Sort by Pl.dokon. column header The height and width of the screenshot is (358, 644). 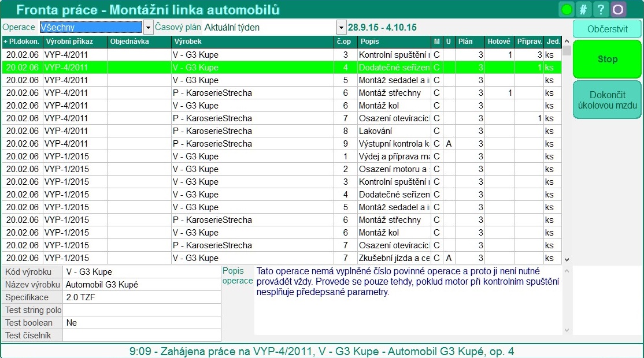click(22, 42)
